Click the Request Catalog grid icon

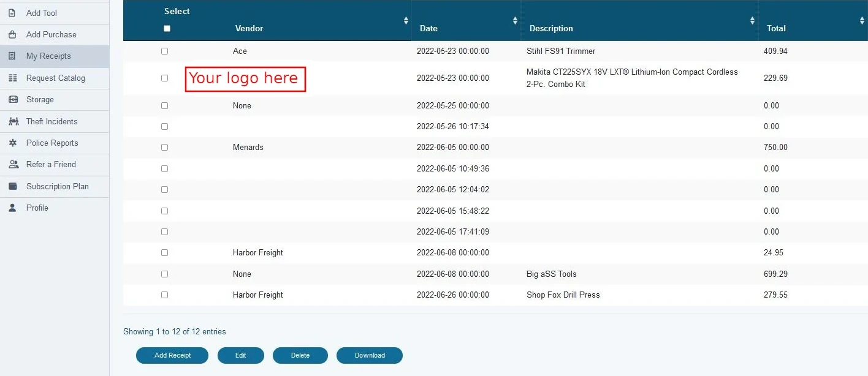(13, 78)
